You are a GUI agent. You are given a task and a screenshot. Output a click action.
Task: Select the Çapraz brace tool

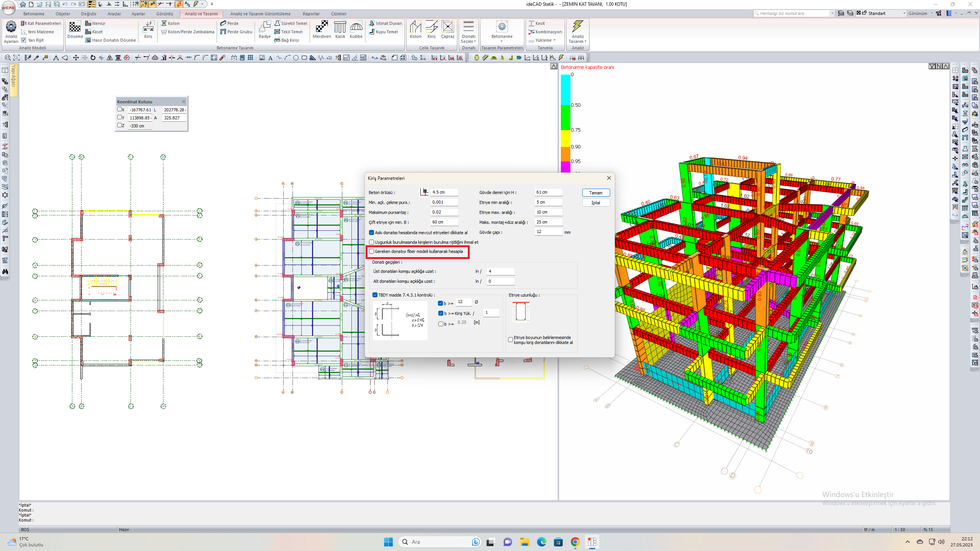(448, 30)
